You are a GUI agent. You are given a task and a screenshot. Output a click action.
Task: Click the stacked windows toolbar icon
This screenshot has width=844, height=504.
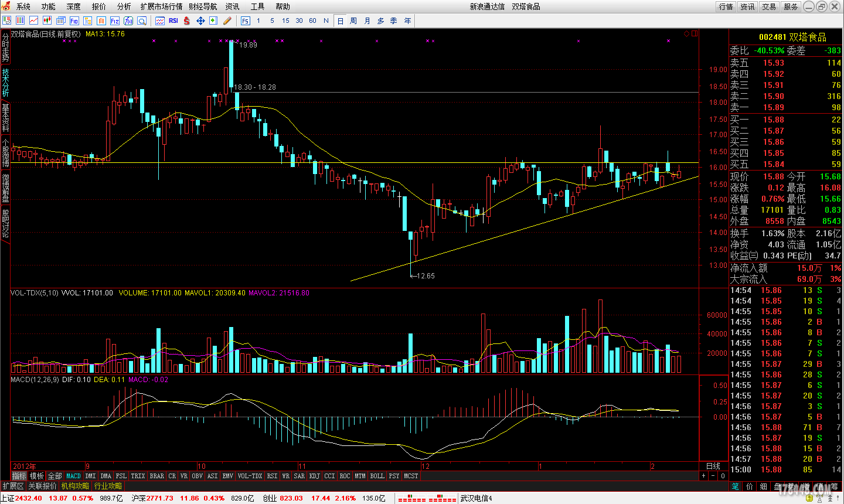60,21
